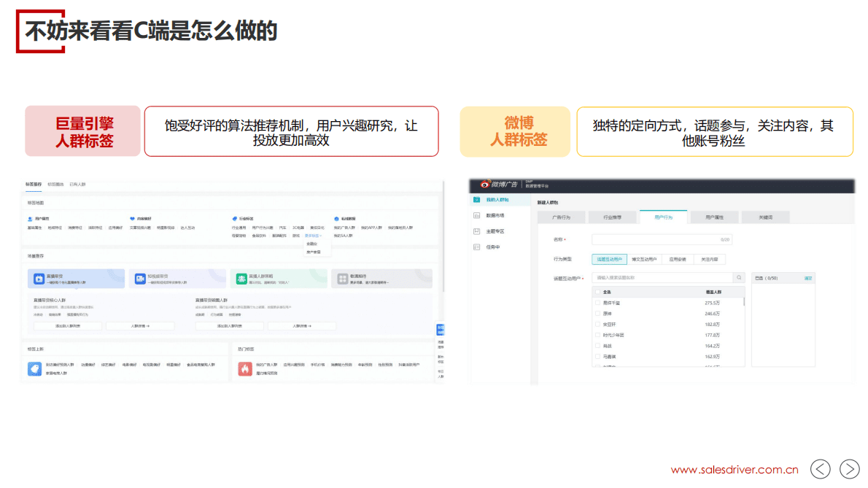The image size is (868, 488).
Task: Check the 全选 select-all checkbox
Action: [x=597, y=292]
